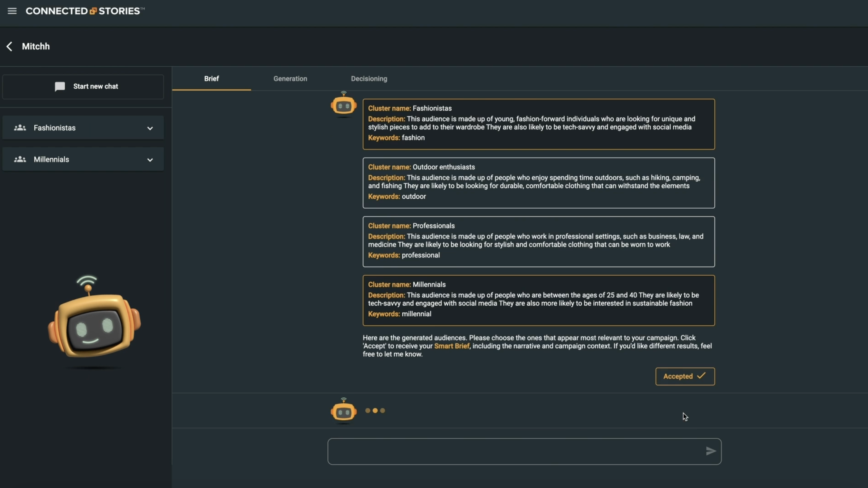Viewport: 868px width, 488px height.
Task: Switch to the Generation tab
Action: click(290, 78)
